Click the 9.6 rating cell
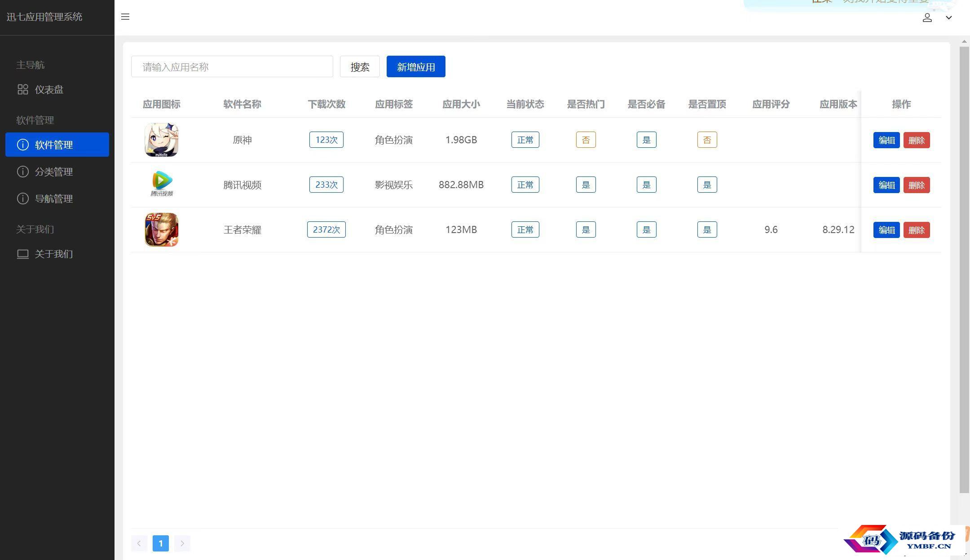 tap(771, 229)
